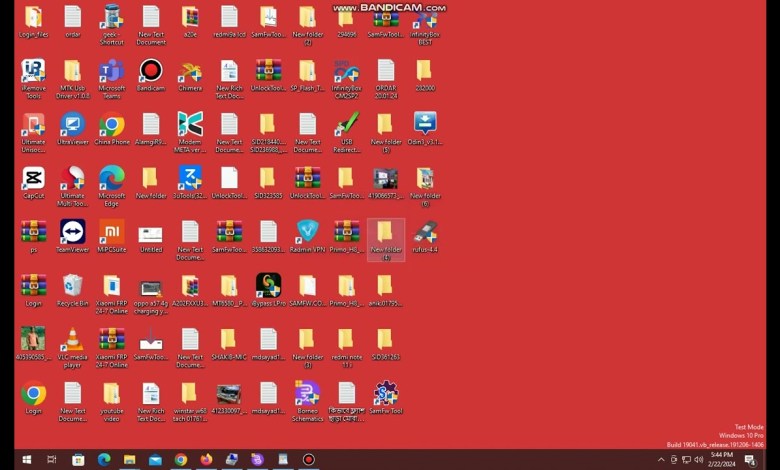Image resolution: width=780 pixels, height=470 pixels.
Task: Open Task View in the taskbar
Action: (52, 460)
